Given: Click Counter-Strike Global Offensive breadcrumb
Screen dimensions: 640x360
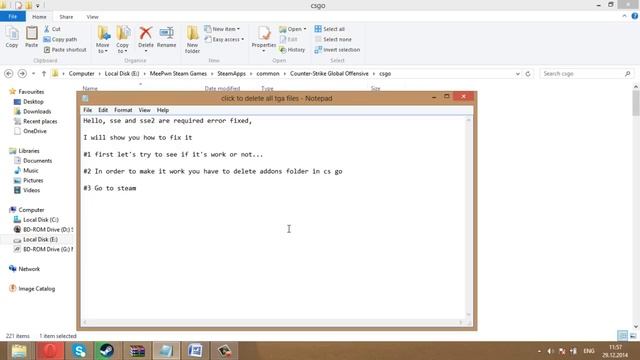Looking at the screenshot, I should tap(329, 73).
